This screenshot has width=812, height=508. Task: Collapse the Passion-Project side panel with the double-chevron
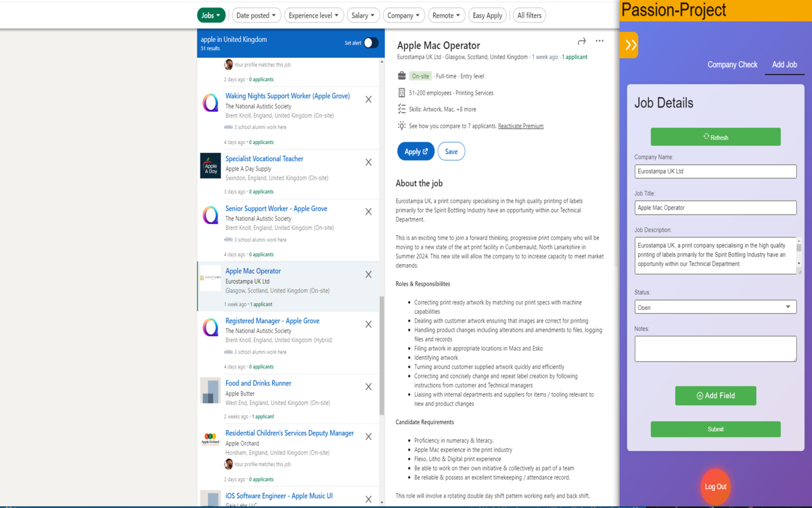pyautogui.click(x=630, y=45)
